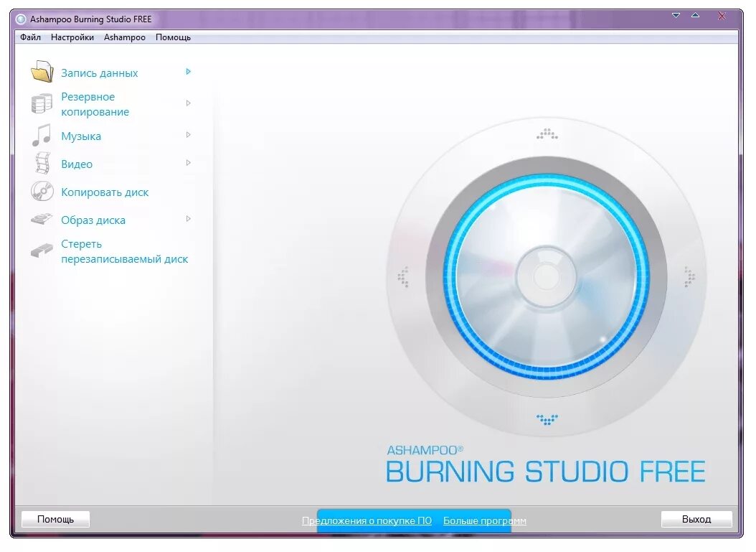
Task: Click the drive icon for Образ диска
Action: (42, 219)
